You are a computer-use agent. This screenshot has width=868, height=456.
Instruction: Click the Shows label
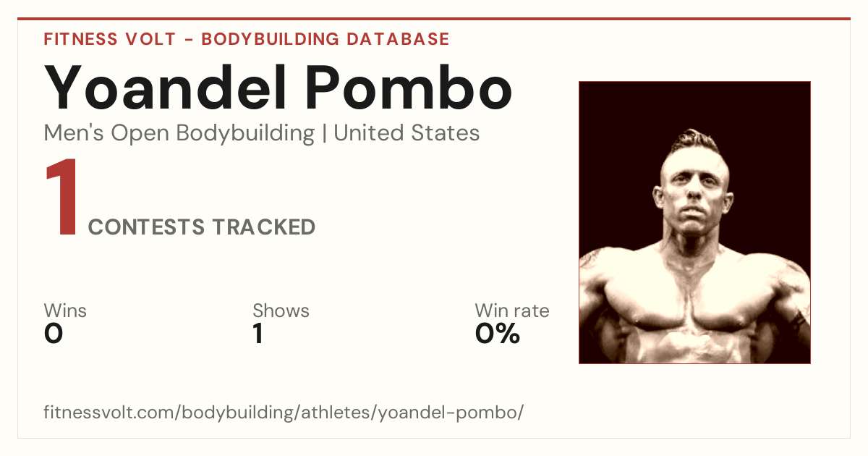click(x=281, y=311)
